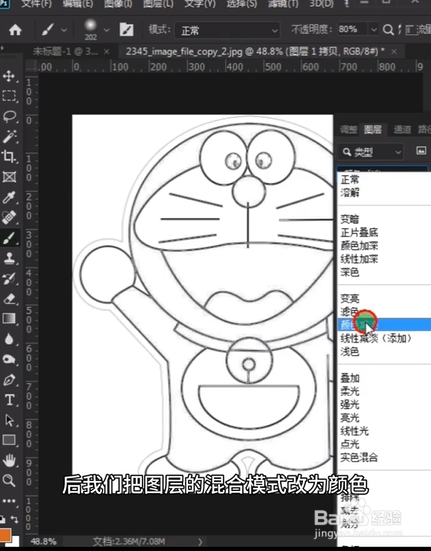Click the orange foreground color swatch
431x551 pixels.
(x=5, y=535)
